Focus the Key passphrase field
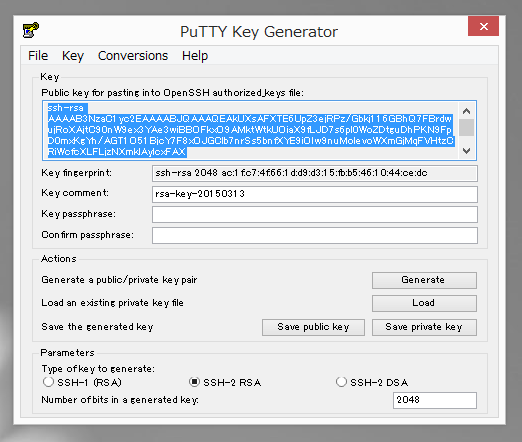This screenshot has height=442, width=522. [315, 214]
